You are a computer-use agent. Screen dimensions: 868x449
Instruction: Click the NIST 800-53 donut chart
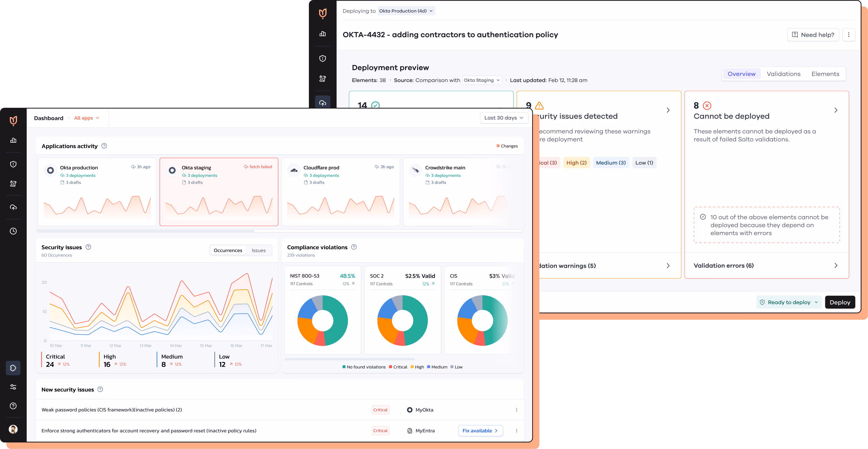coord(322,321)
